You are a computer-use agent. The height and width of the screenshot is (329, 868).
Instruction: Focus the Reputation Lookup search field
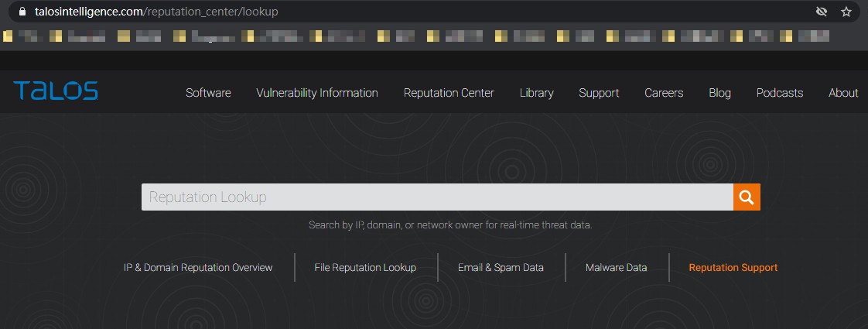pos(437,197)
